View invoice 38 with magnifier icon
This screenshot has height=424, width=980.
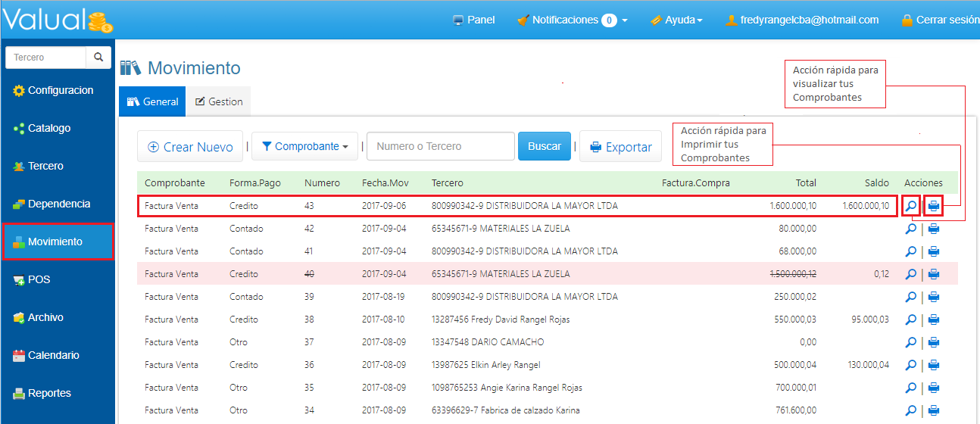point(911,320)
